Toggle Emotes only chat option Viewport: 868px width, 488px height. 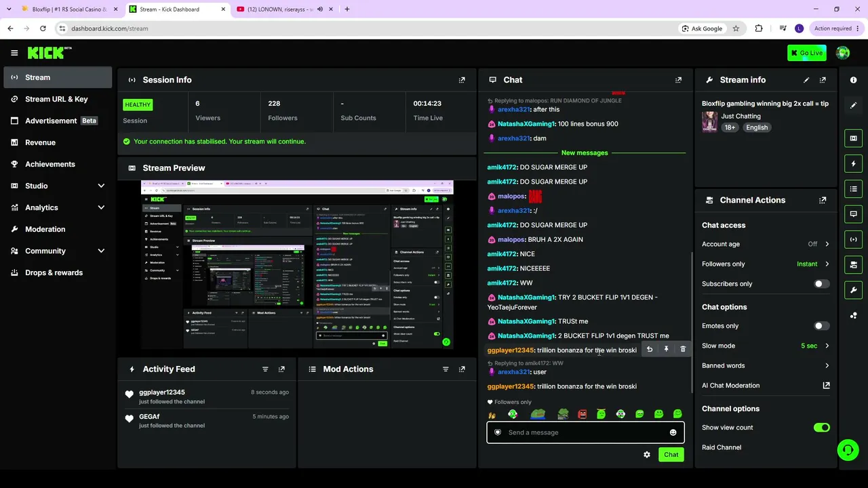pos(821,326)
